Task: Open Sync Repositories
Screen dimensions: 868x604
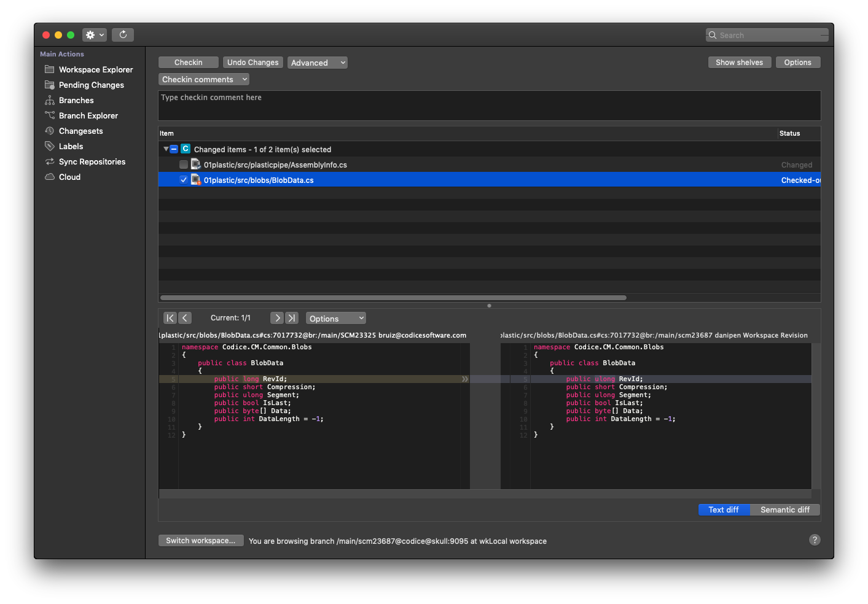Action: pos(92,161)
